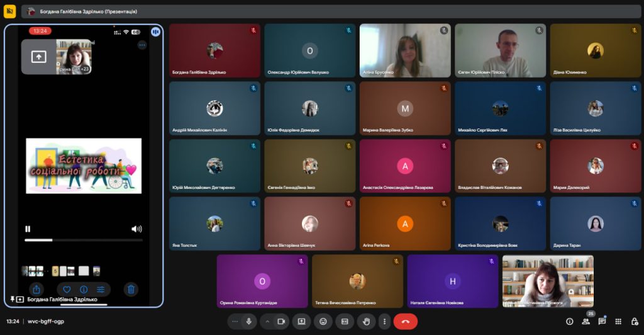
Task: Open the audio settings three-dot expander beside the microphone
Action: point(235,321)
